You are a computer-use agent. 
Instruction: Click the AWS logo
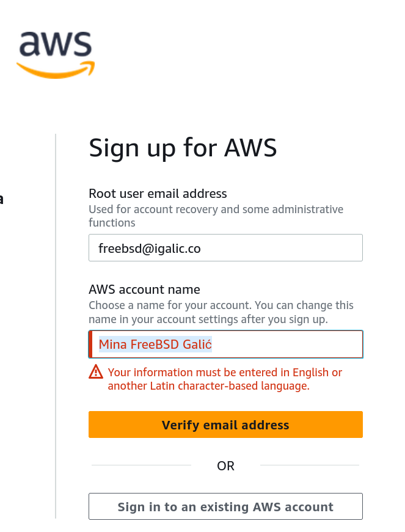click(x=56, y=55)
